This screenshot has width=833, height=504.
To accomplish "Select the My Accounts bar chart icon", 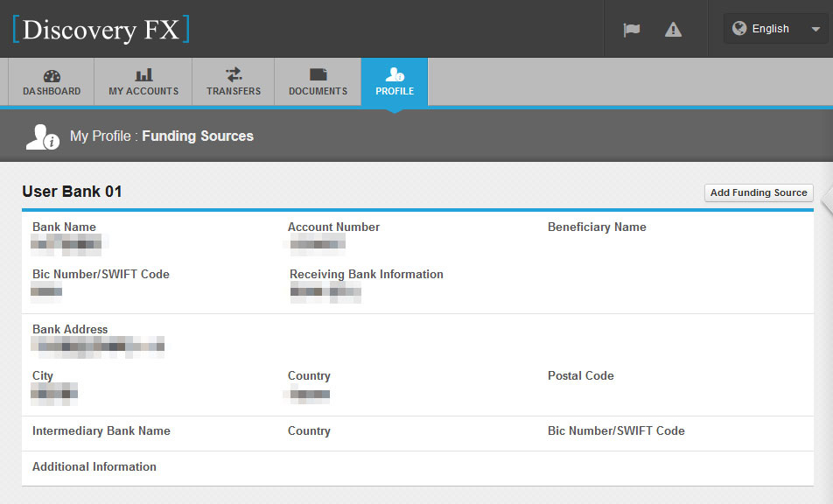I will pyautogui.click(x=143, y=75).
